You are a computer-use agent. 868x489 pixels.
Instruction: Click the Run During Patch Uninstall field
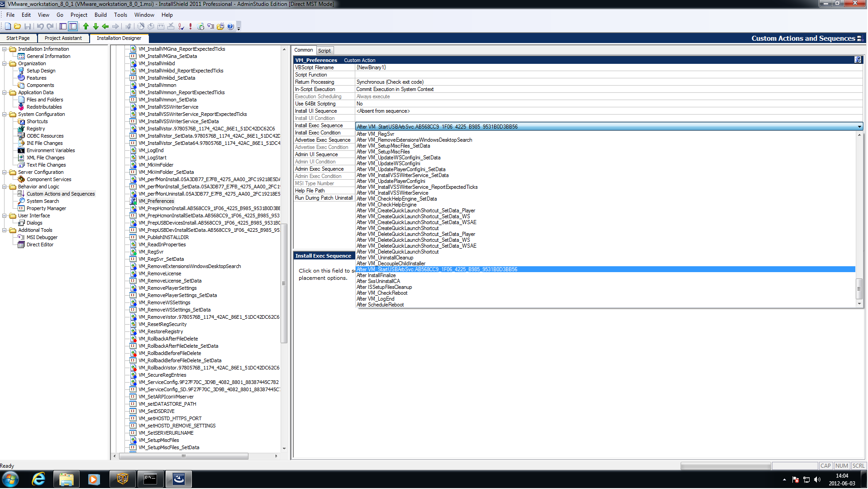324,198
